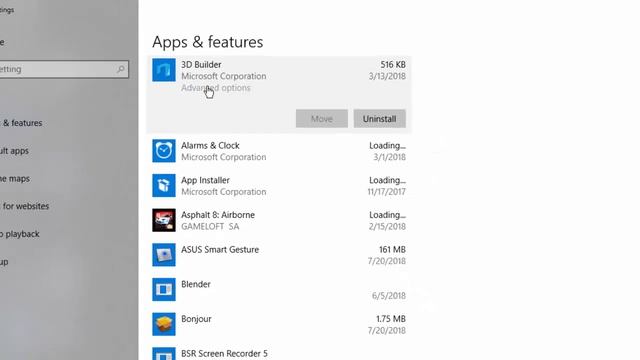Viewport: 640px width, 360px height.
Task: Open the Apps & features sidebar item
Action: coord(21,123)
